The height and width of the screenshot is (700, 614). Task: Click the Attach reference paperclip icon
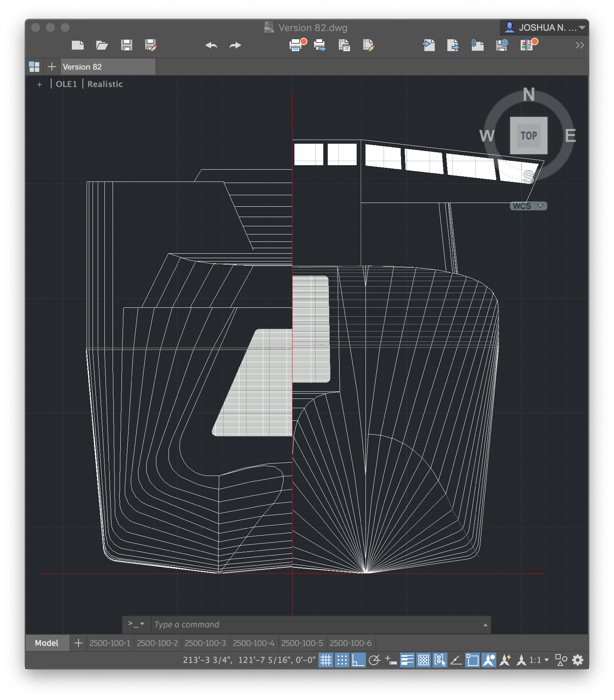pos(477,45)
